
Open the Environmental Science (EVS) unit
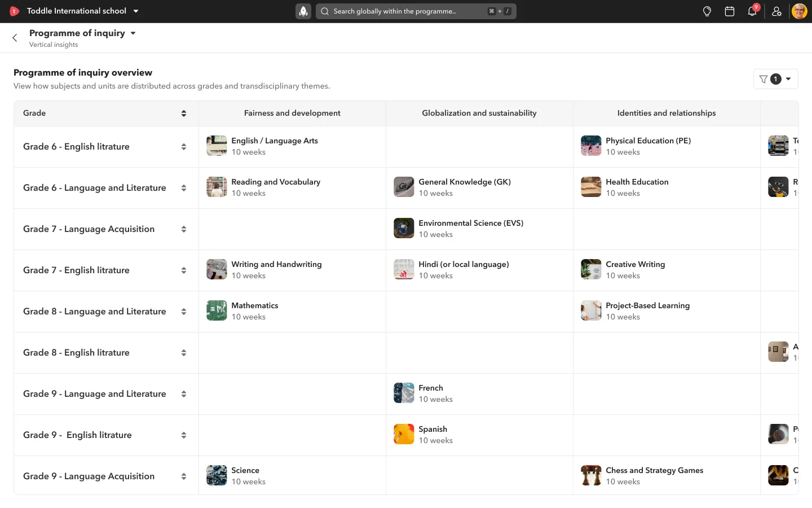(x=470, y=224)
